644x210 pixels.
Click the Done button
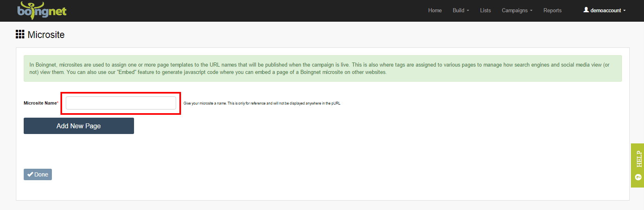(38, 174)
